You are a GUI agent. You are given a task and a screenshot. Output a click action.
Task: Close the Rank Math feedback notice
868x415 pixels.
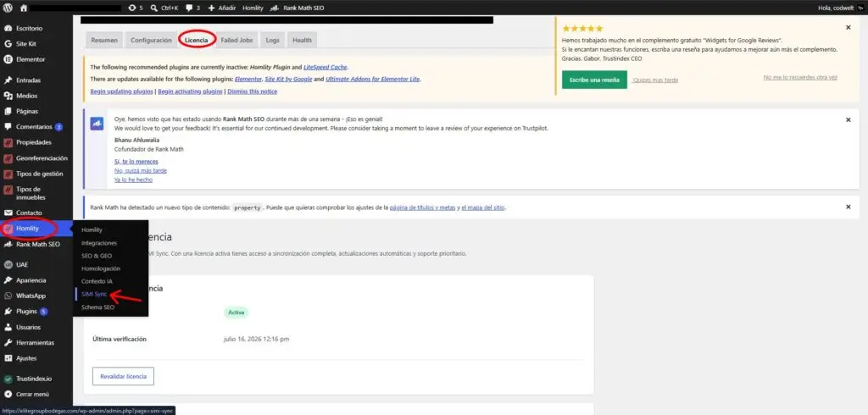[848, 119]
